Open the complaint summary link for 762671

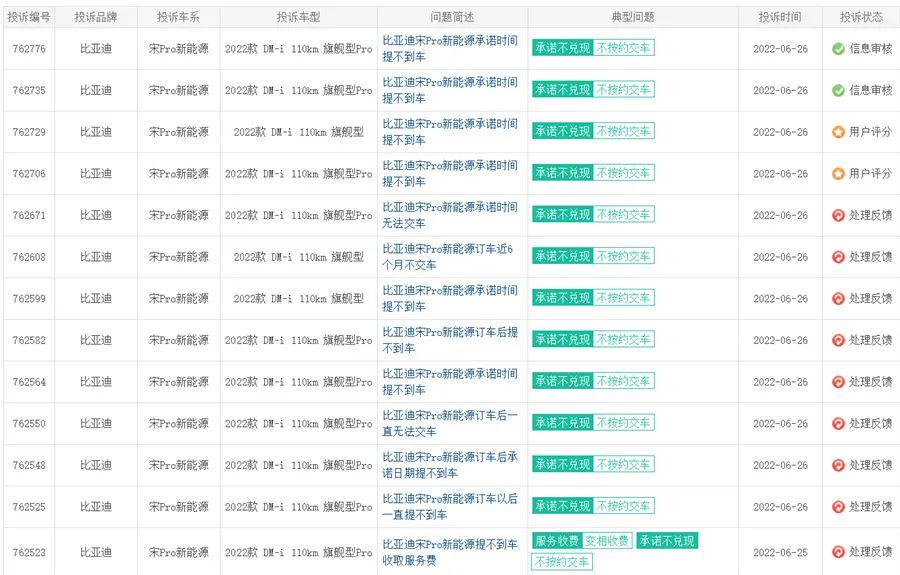tap(450, 215)
